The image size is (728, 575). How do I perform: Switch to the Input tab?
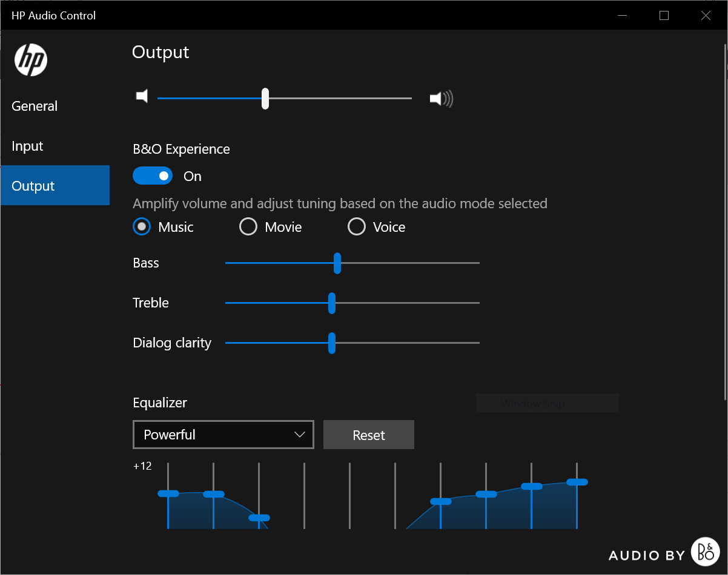tap(28, 146)
